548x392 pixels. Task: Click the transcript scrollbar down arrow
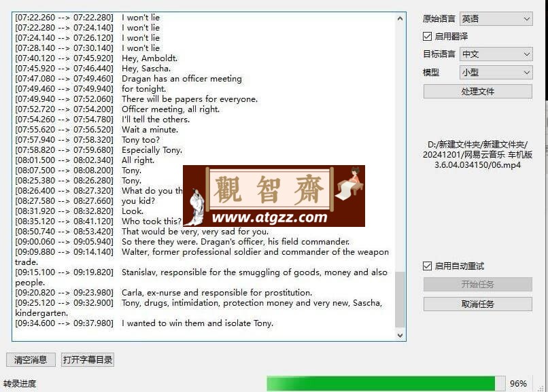point(400,336)
